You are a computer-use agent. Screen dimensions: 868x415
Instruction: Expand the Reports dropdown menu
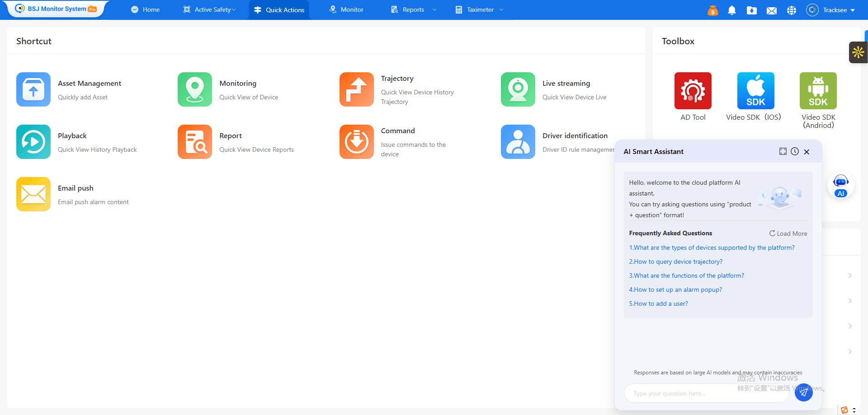[x=414, y=9]
